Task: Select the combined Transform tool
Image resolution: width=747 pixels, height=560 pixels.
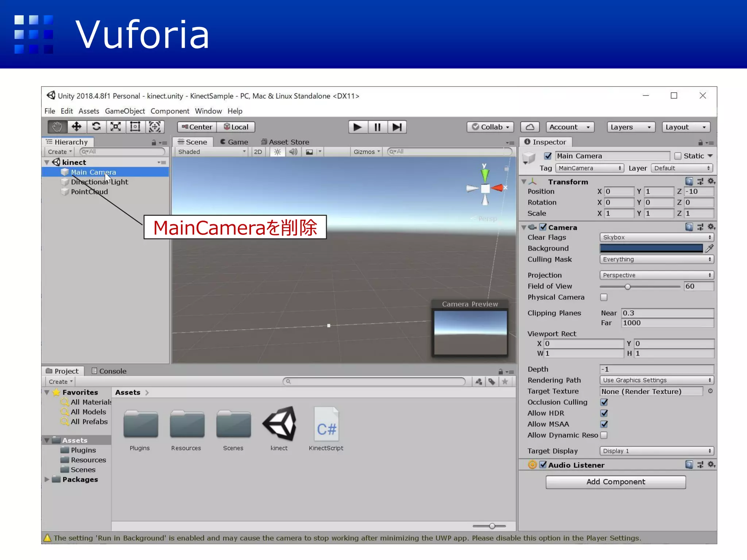Action: pos(155,127)
